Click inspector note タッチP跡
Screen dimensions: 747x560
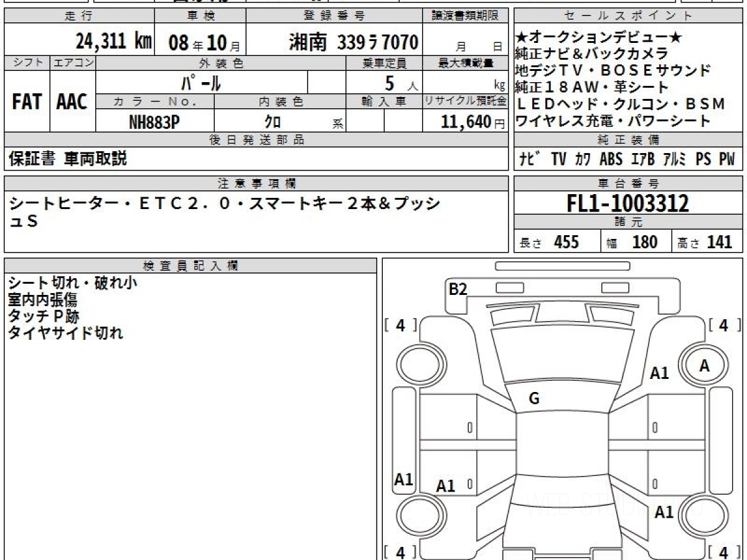[44, 316]
